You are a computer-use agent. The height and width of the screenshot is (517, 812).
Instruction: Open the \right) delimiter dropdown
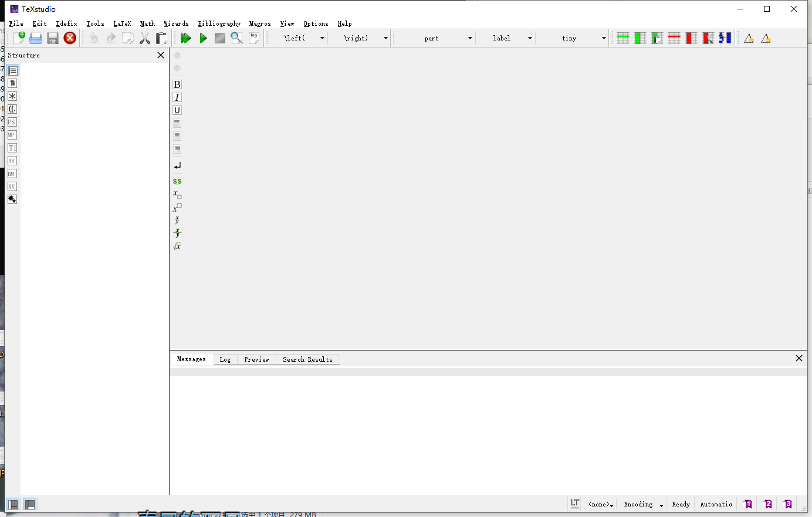pyautogui.click(x=361, y=38)
